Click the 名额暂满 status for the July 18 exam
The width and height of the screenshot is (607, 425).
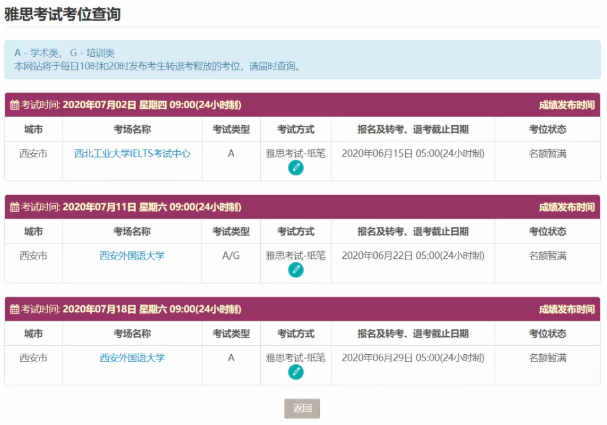(x=547, y=358)
